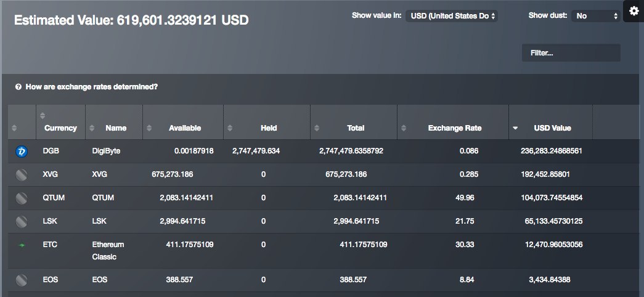Select the QTUM currency cell
This screenshot has width=644, height=297.
point(54,198)
